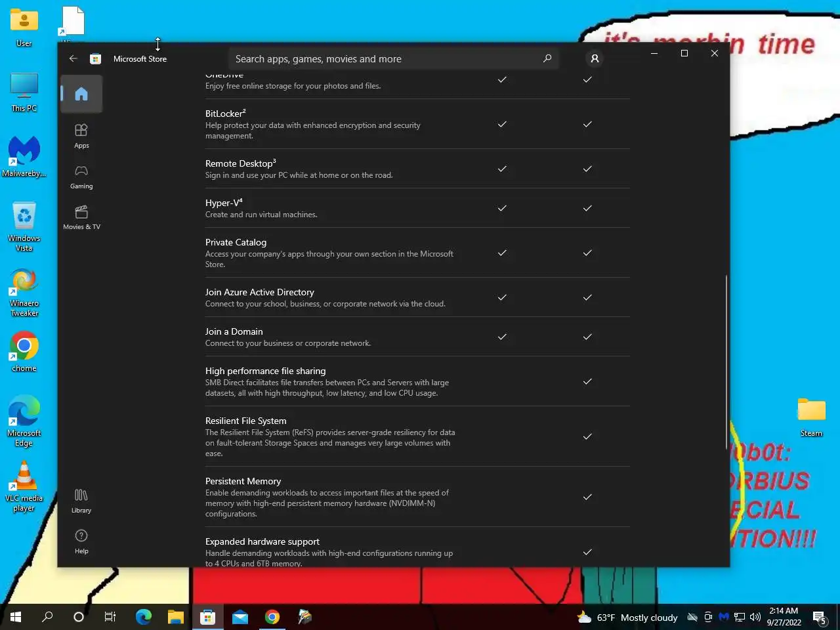This screenshot has width=840, height=630.
Task: Click the Microsoft Store logo in title bar
Action: 95,58
